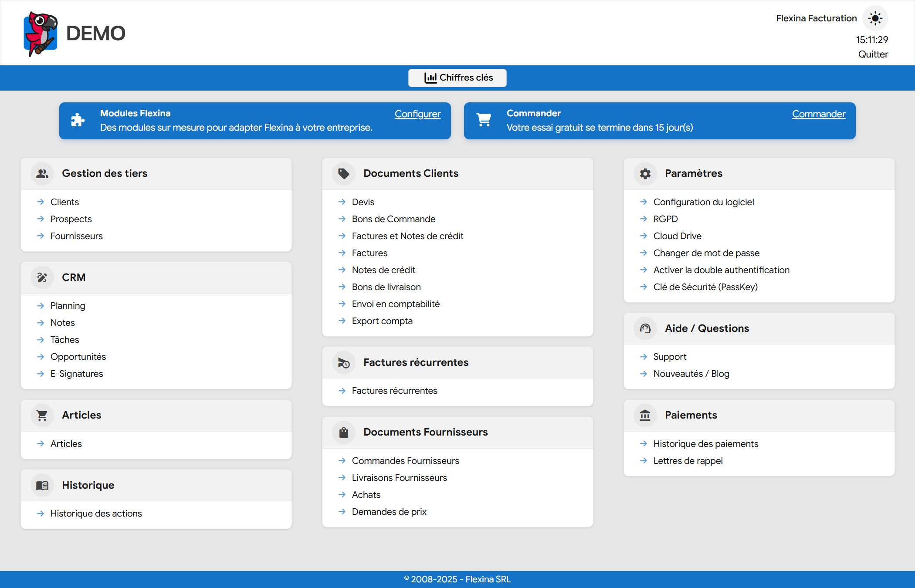This screenshot has width=915, height=588.
Task: Open Clé de Sécurité (PassKey)
Action: click(705, 287)
